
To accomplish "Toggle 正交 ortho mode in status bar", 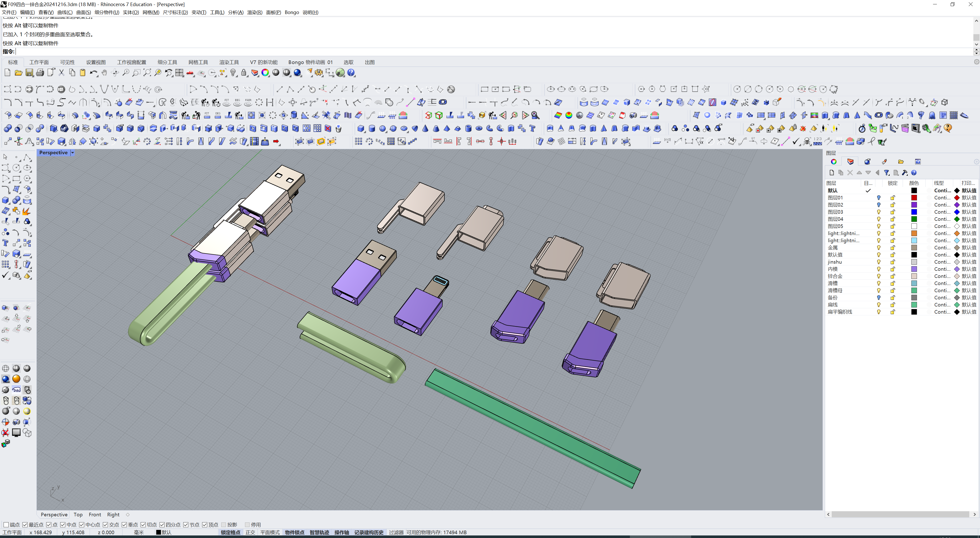I will click(x=250, y=532).
